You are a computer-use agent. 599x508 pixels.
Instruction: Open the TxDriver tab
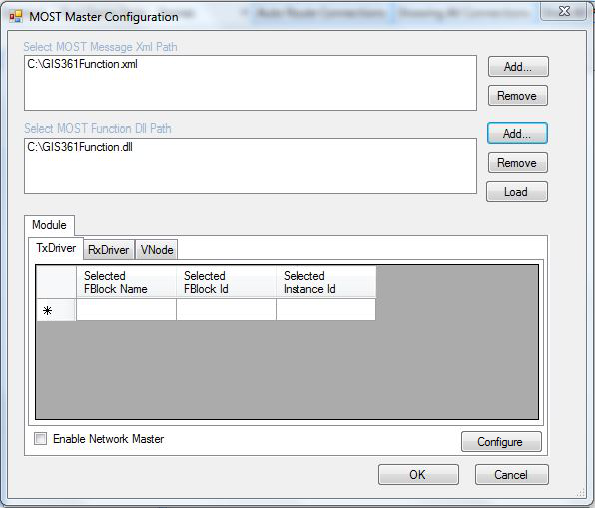pos(56,248)
